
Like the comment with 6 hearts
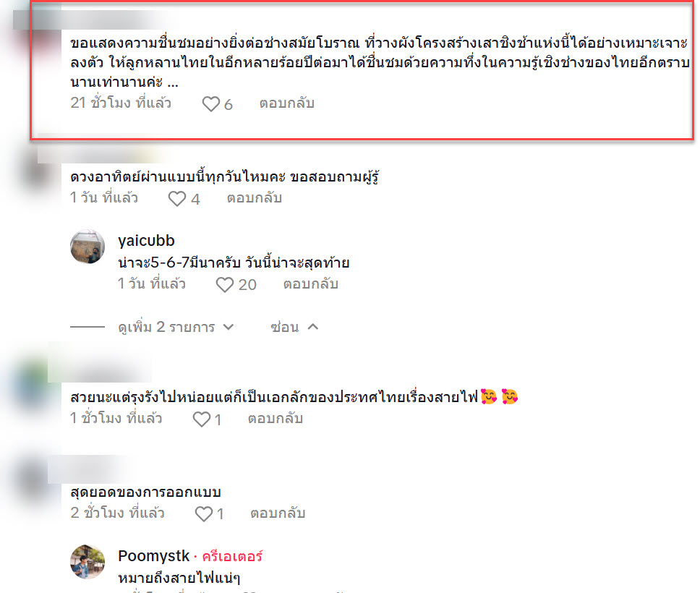point(210,104)
